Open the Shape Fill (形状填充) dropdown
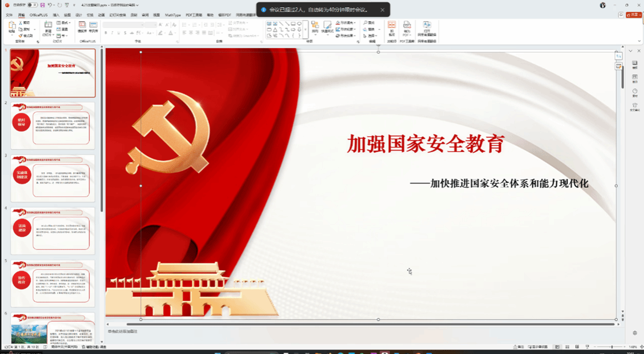This screenshot has width=644, height=354. (x=345, y=23)
